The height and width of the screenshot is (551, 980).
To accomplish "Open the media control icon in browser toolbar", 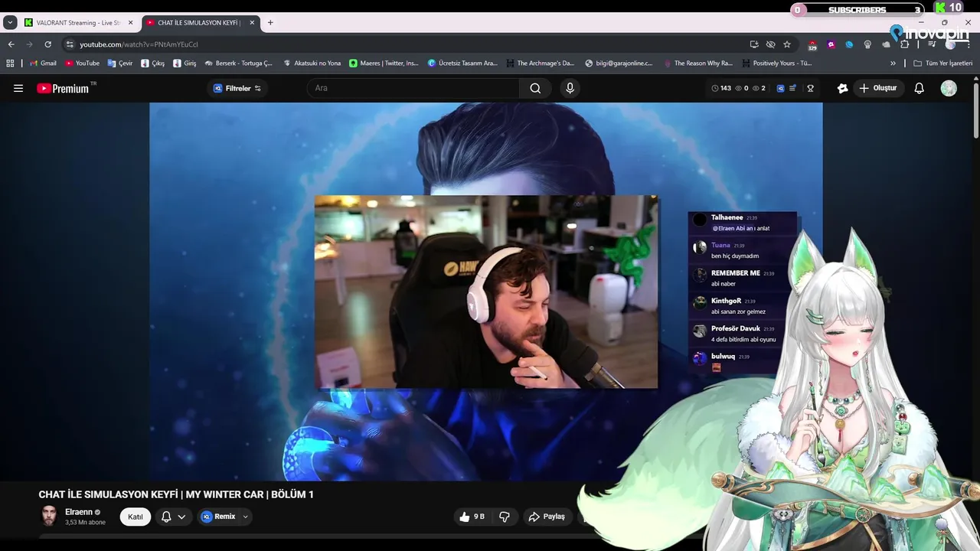I will click(932, 44).
